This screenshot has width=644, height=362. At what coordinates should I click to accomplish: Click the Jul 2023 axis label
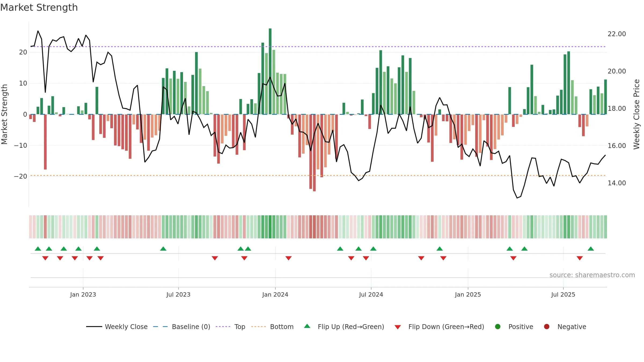click(178, 294)
